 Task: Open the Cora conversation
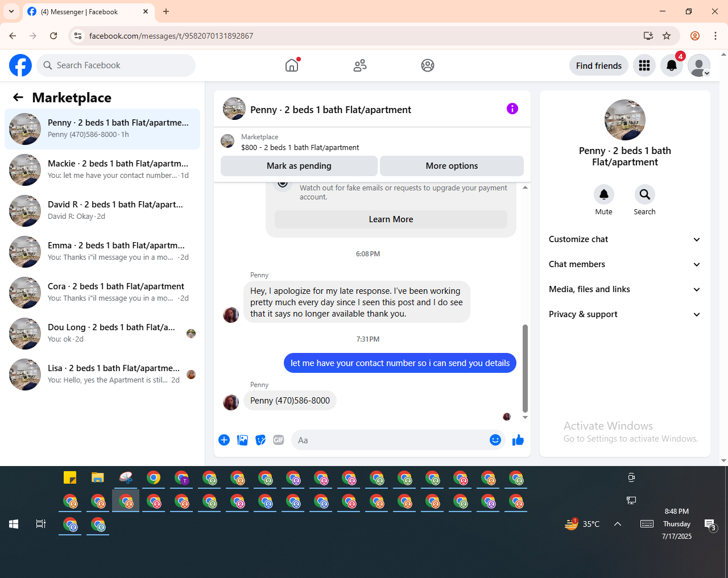coord(102,293)
